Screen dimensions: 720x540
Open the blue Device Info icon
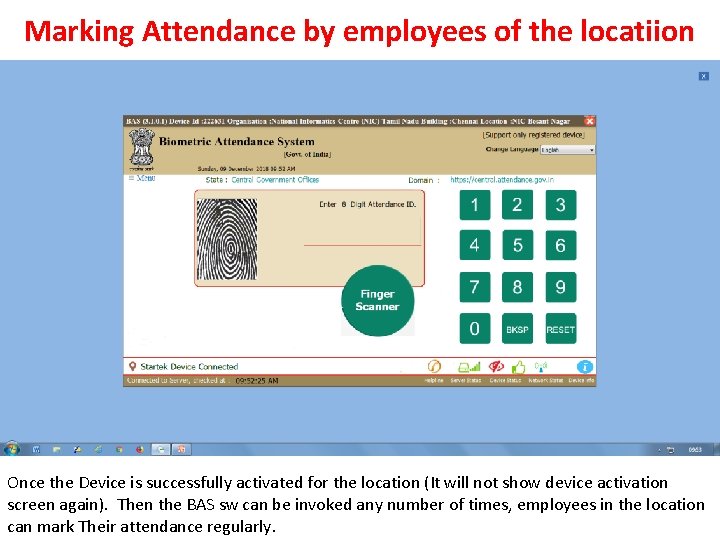point(585,367)
